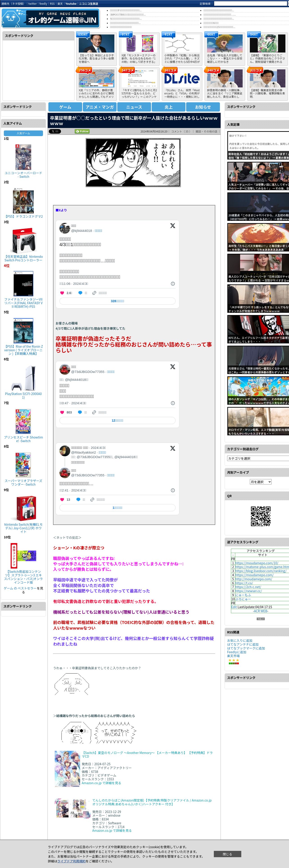The image size is (289, 868).
Task: Click the green feedly Follow button
Action: tap(82, 131)
